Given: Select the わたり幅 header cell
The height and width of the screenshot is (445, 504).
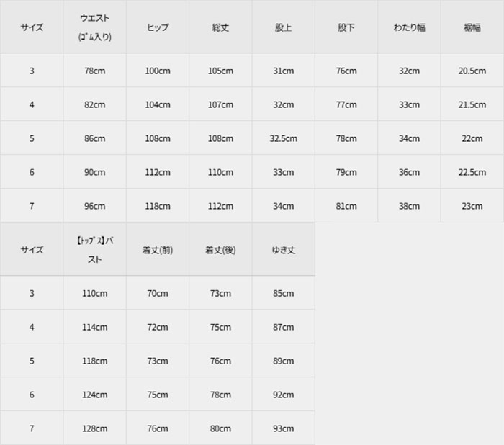Looking at the screenshot, I should tap(409, 27).
